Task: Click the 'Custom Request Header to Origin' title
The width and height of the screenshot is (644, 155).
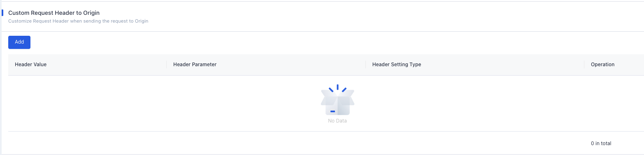Action: [54, 13]
